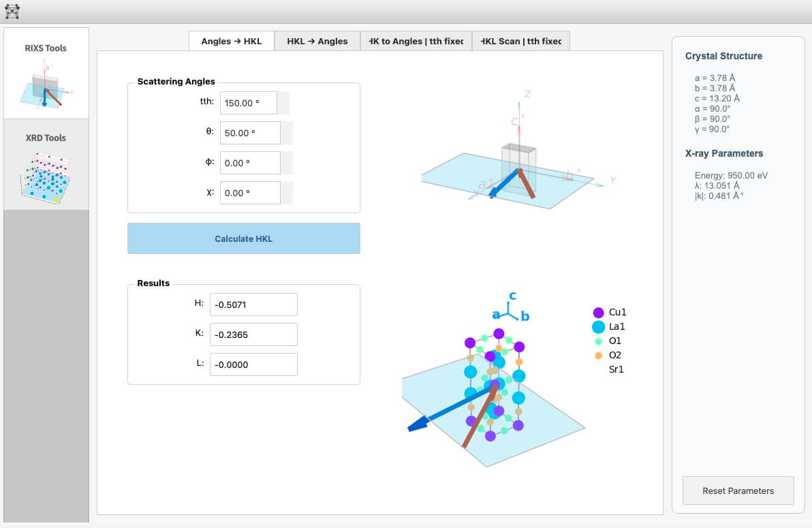Image resolution: width=812 pixels, height=528 pixels.
Task: Click the O1 green legend marker
Action: coord(598,341)
